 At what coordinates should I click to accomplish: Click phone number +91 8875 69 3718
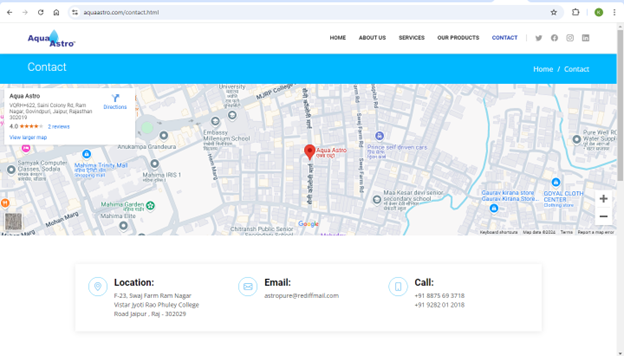(439, 296)
